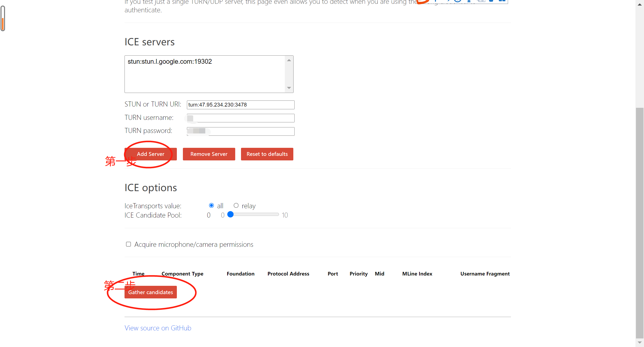Select the 'relay' IceTransports radio button
This screenshot has width=644, height=347.
point(236,205)
